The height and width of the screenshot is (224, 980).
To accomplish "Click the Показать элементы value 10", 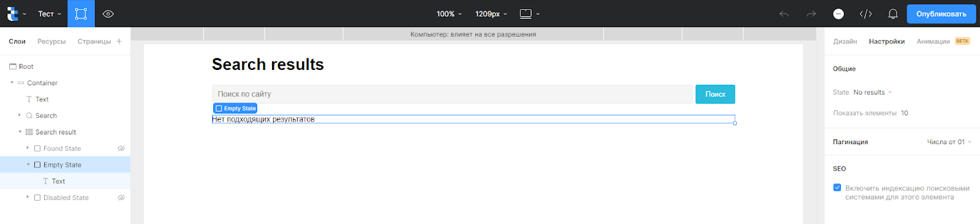I will click(x=905, y=113).
